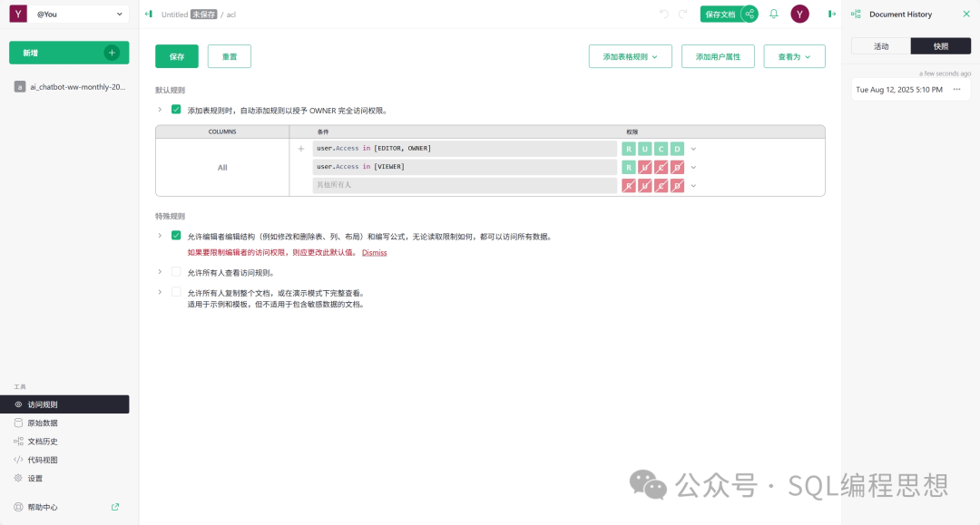Uncheck the OWNER auto-add rule checkbox

point(176,110)
